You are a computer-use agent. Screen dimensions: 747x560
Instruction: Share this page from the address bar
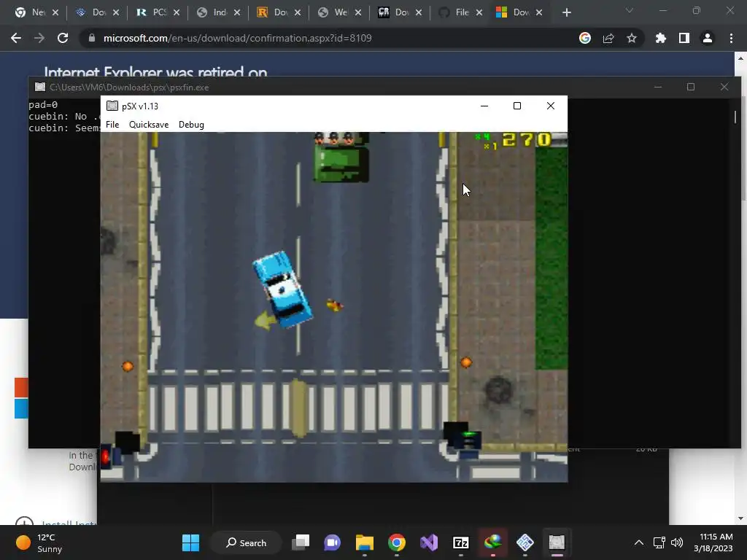click(608, 38)
